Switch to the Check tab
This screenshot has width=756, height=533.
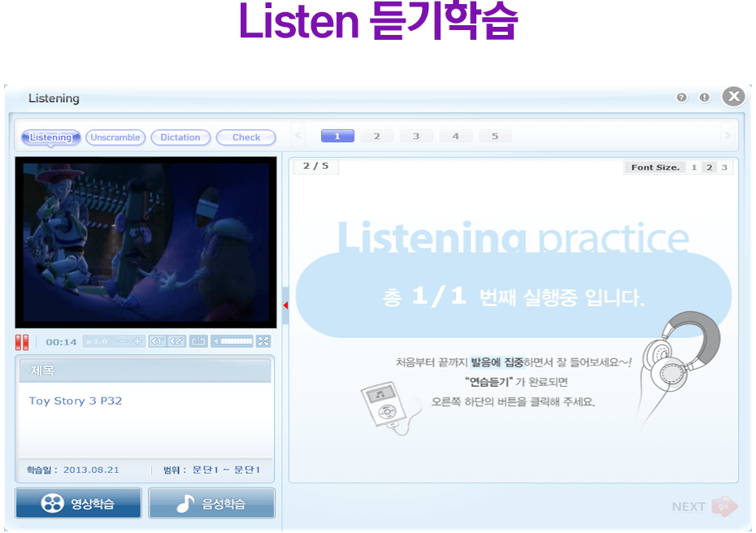[x=245, y=137]
